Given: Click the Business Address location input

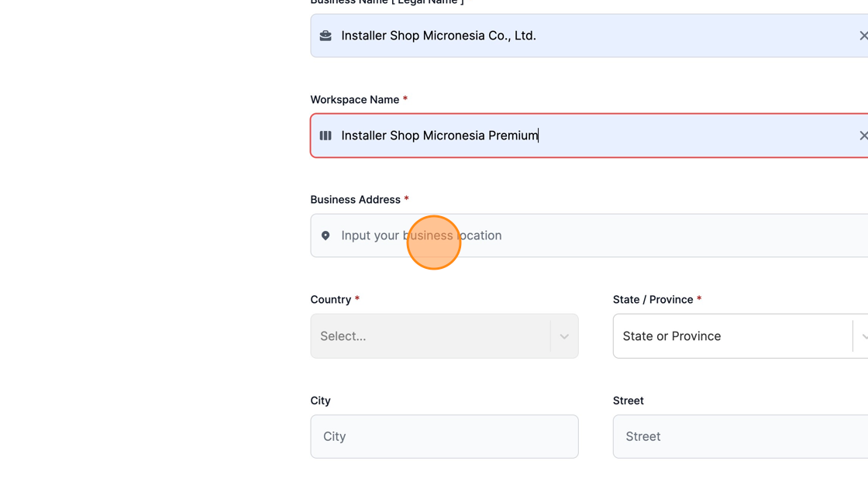Looking at the screenshot, I should [x=589, y=236].
